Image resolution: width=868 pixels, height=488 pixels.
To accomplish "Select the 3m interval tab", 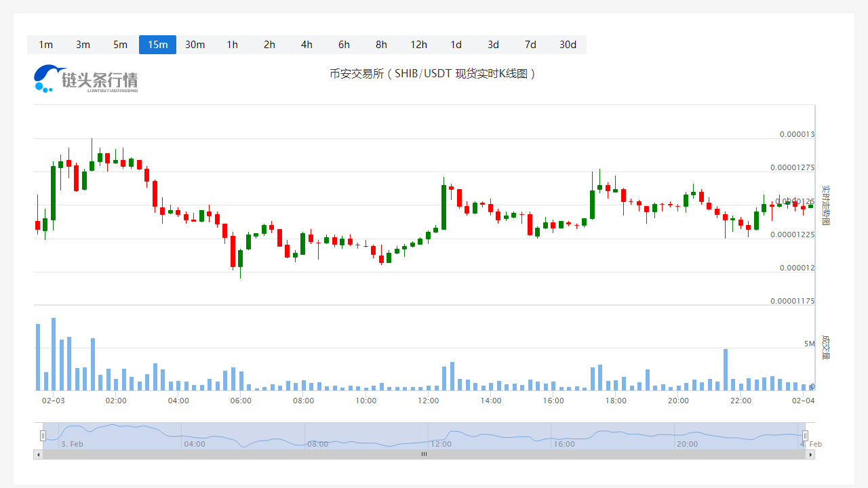I will [83, 45].
